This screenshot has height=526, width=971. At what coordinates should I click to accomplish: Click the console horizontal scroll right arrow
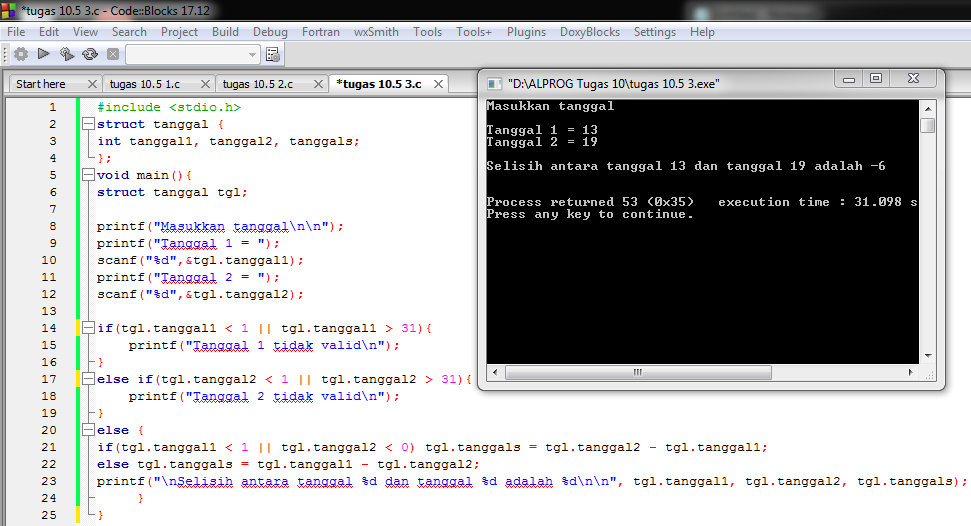click(910, 372)
